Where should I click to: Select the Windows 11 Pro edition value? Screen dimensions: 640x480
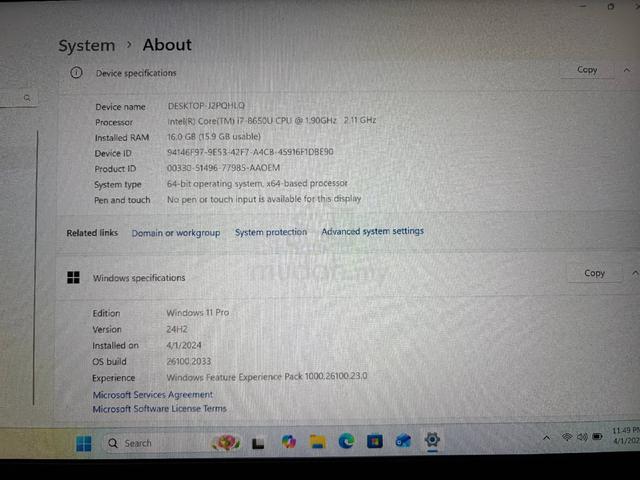[x=198, y=313]
